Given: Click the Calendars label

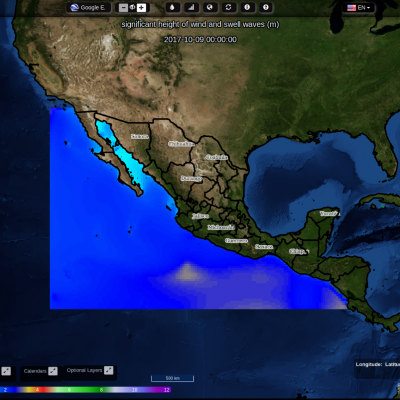Looking at the screenshot, I should click(35, 371).
